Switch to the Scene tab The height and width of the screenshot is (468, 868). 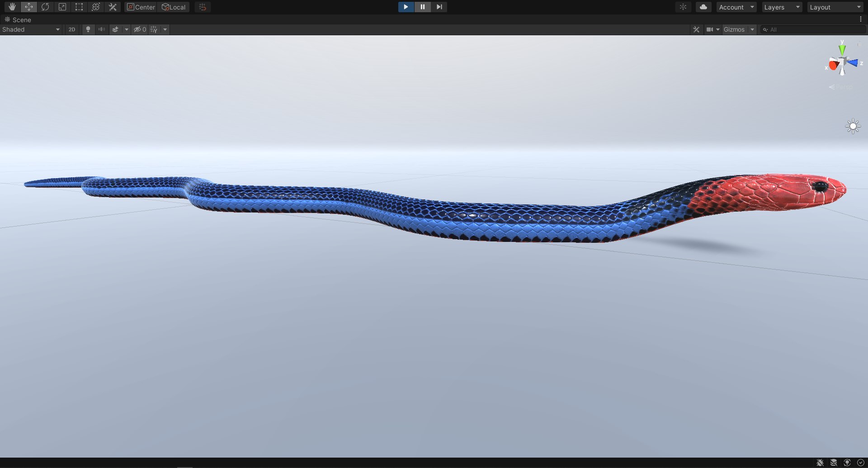(x=18, y=19)
